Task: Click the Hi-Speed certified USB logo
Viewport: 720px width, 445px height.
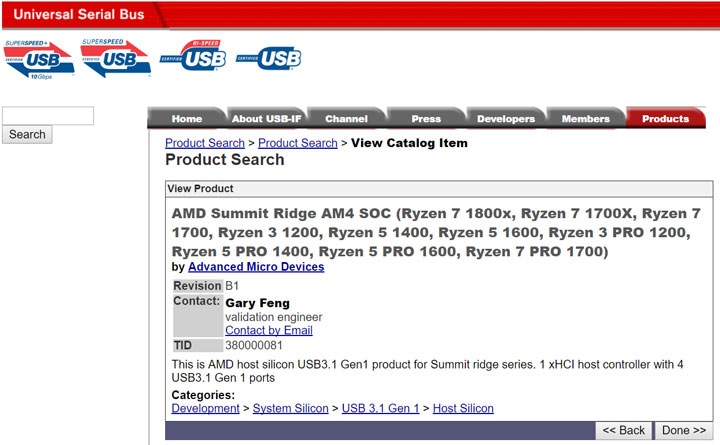Action: point(193,56)
